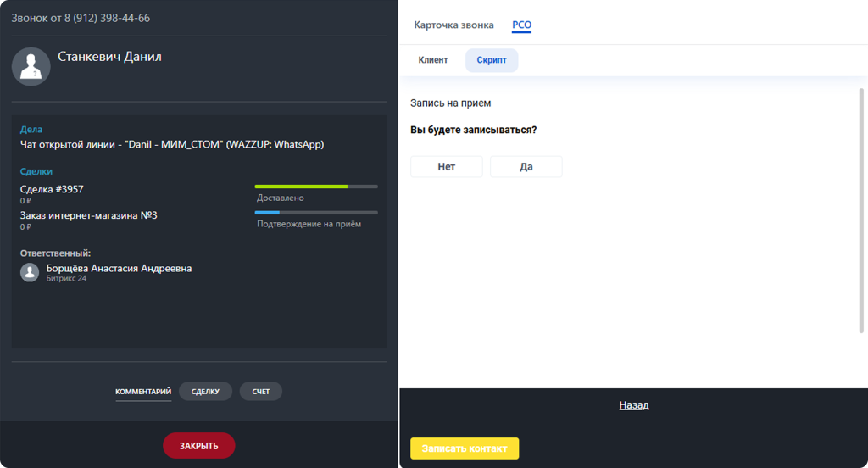Switch to the РСО tab
The height and width of the screenshot is (468, 868).
click(x=521, y=25)
